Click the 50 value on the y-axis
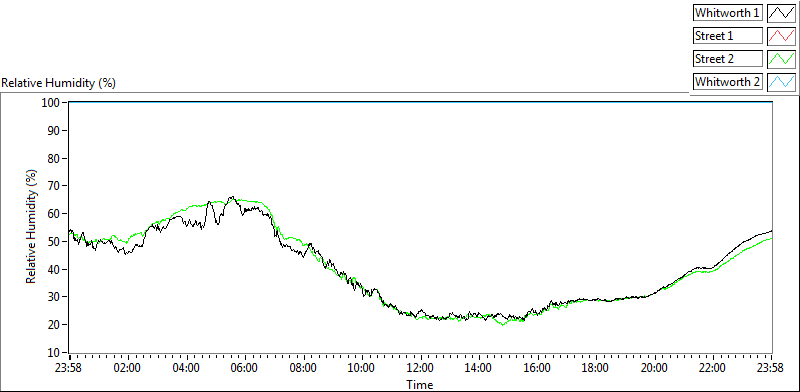 pyautogui.click(x=55, y=241)
